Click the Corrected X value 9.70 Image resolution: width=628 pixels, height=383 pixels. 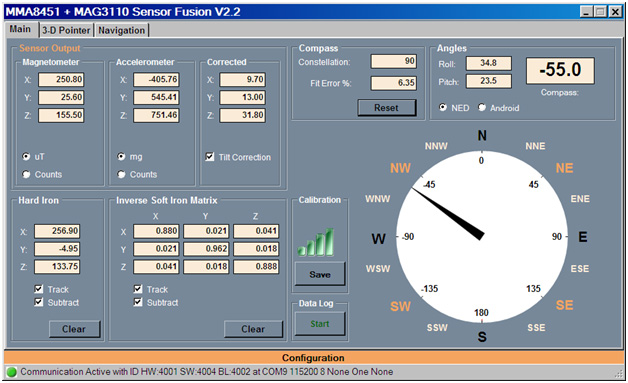point(243,79)
